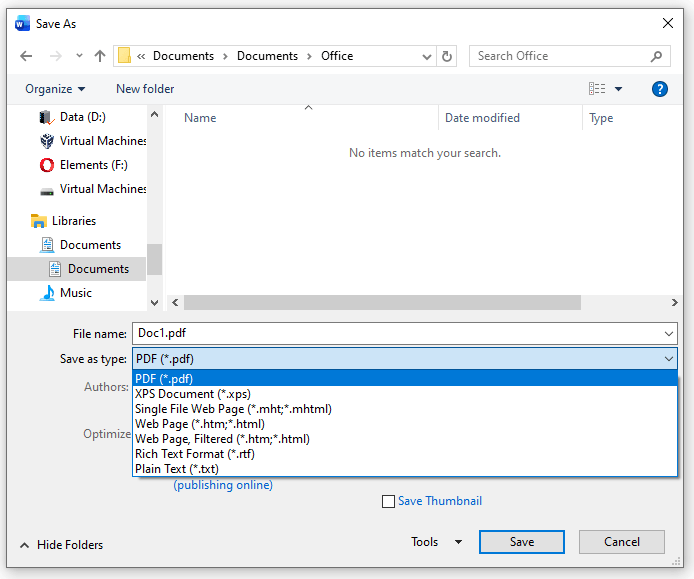Open the Tools dropdown menu
694x579 pixels.
436,542
